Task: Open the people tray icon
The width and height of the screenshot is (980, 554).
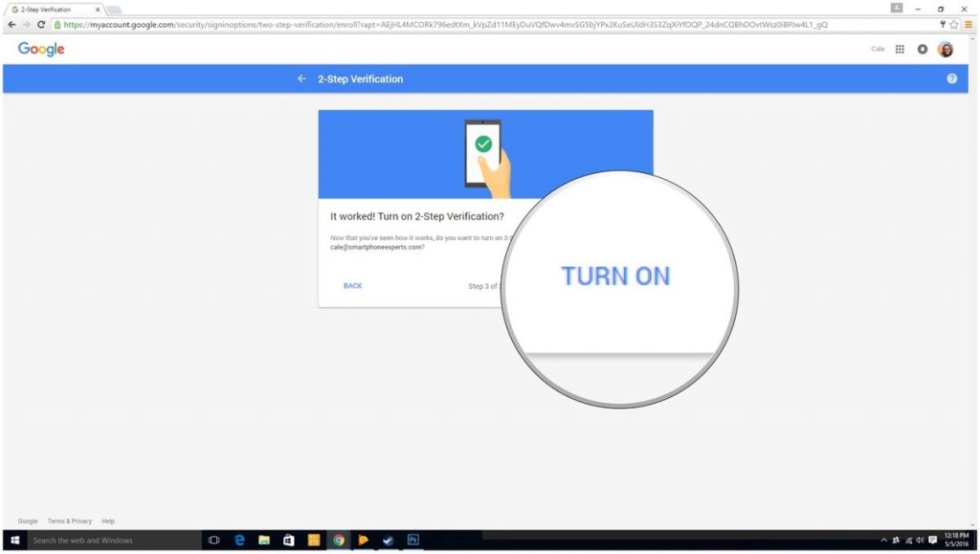Action: click(x=896, y=541)
